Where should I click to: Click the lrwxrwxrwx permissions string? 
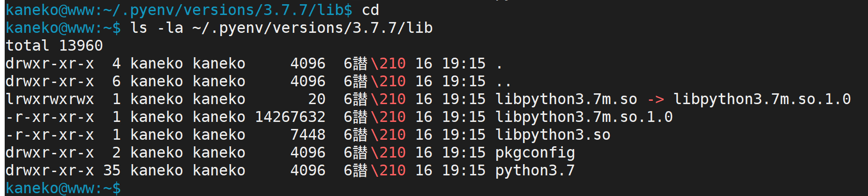click(50, 99)
